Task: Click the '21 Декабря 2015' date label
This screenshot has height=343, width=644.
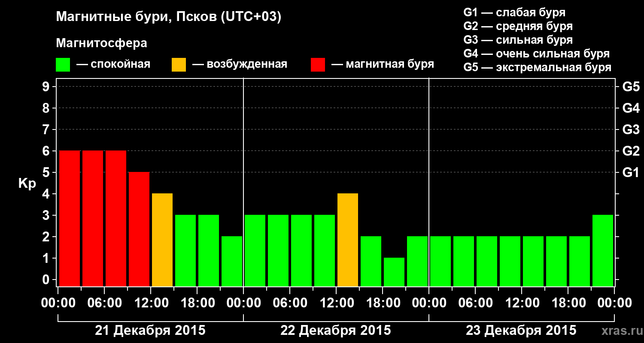Action: [150, 331]
